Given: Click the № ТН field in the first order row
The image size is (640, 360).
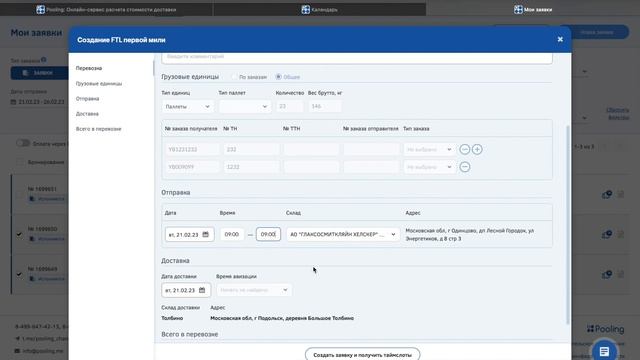Looking at the screenshot, I should 251,149.
